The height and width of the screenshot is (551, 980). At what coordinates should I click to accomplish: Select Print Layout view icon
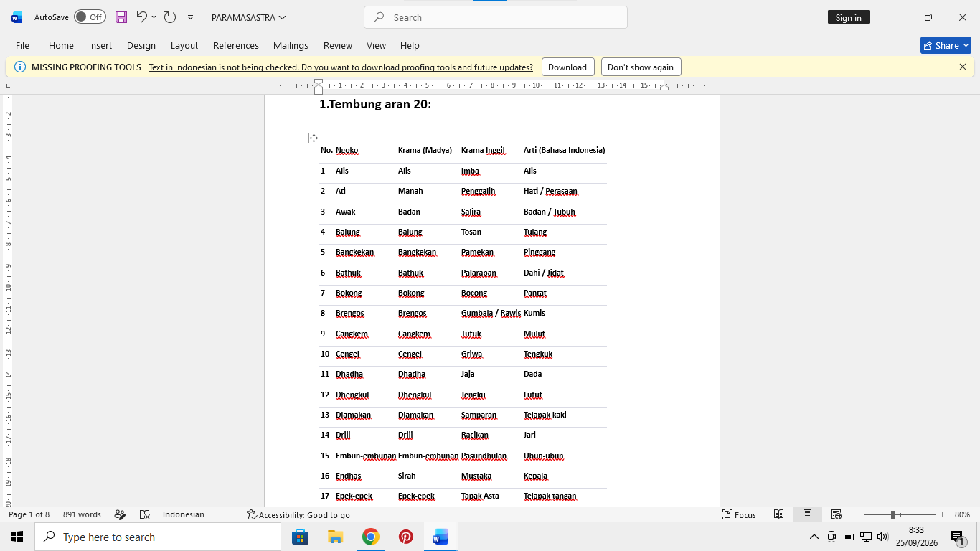[x=807, y=514]
